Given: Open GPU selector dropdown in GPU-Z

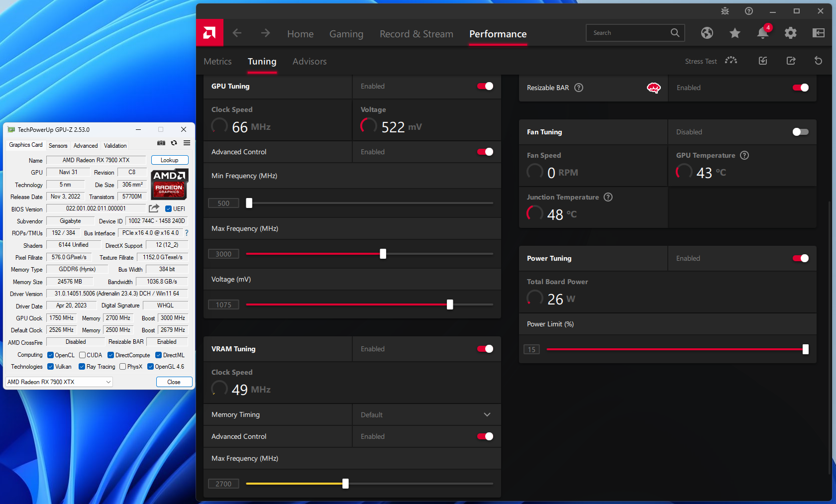Looking at the screenshot, I should (x=59, y=382).
